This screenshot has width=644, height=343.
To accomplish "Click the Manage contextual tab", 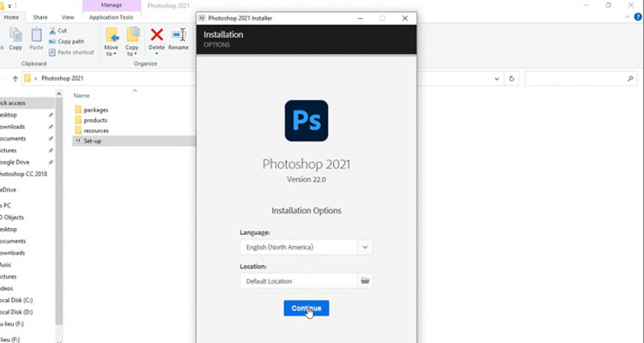I will 112,5.
